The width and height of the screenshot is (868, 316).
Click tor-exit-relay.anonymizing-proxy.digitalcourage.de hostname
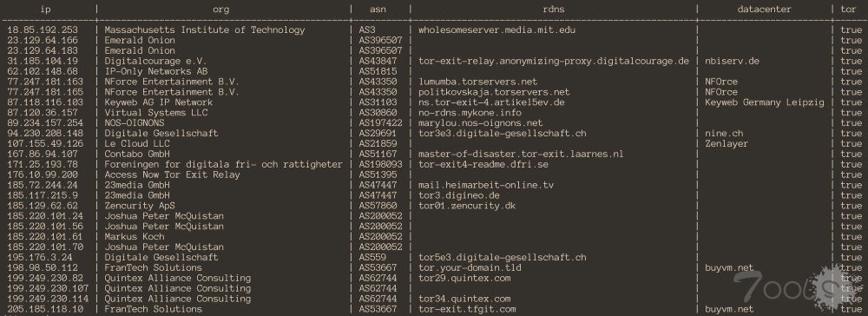pyautogui.click(x=554, y=61)
